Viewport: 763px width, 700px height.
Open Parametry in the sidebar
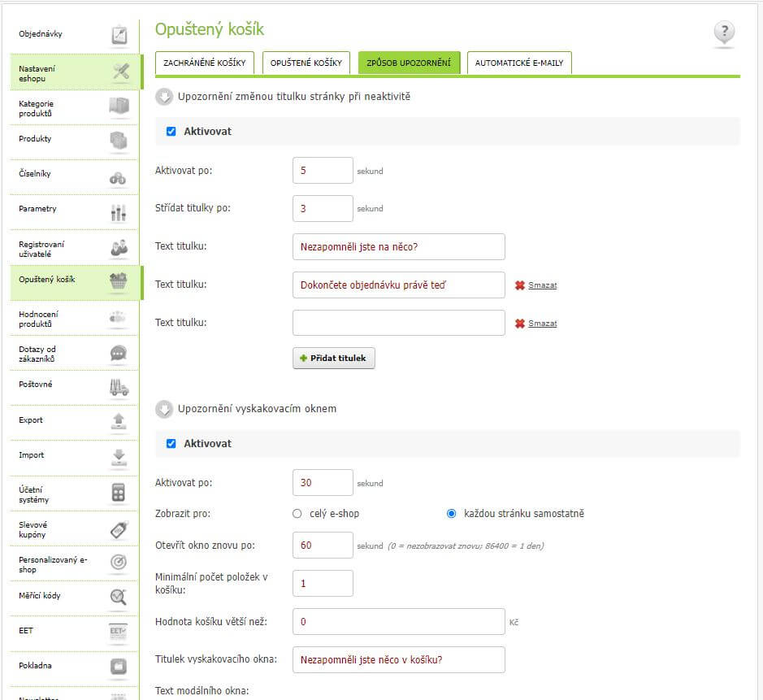coord(37,209)
